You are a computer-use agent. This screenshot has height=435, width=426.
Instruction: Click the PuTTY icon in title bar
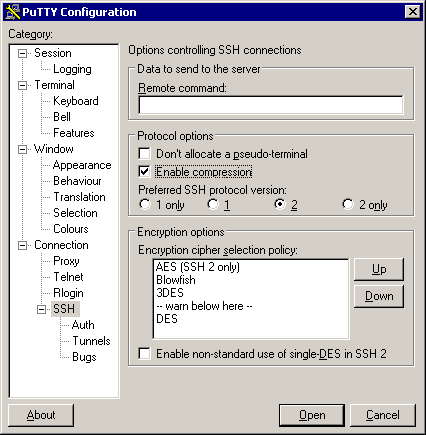coord(13,12)
